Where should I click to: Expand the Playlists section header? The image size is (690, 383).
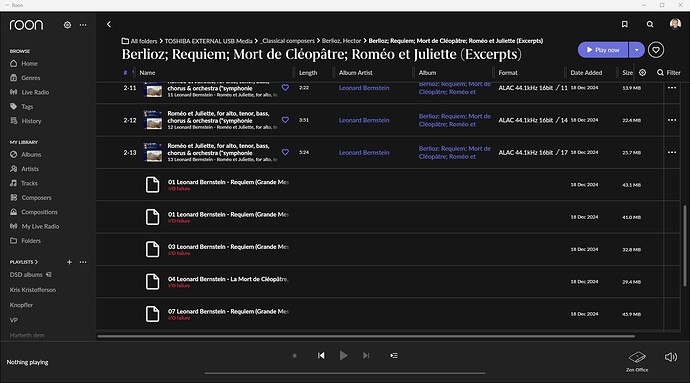pyautogui.click(x=24, y=262)
